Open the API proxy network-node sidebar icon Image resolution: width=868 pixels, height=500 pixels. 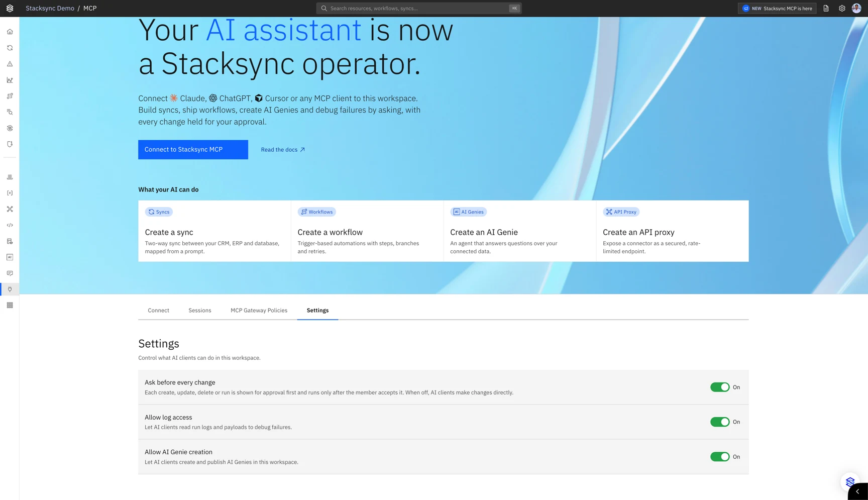10,209
